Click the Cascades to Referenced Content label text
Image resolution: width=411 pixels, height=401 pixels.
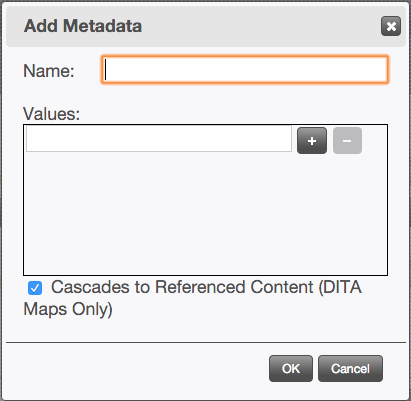pos(192,298)
